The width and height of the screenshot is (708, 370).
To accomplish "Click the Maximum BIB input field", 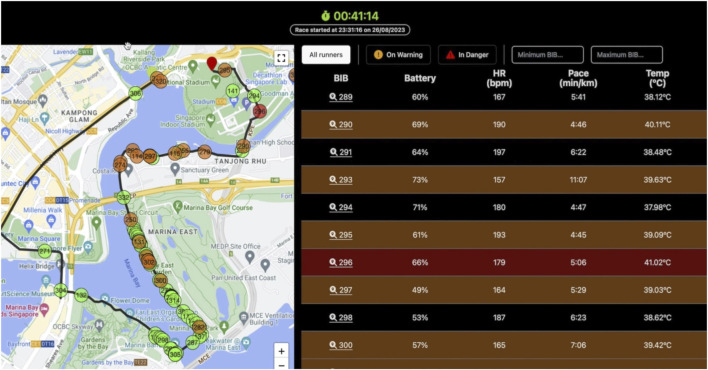I will pos(627,55).
